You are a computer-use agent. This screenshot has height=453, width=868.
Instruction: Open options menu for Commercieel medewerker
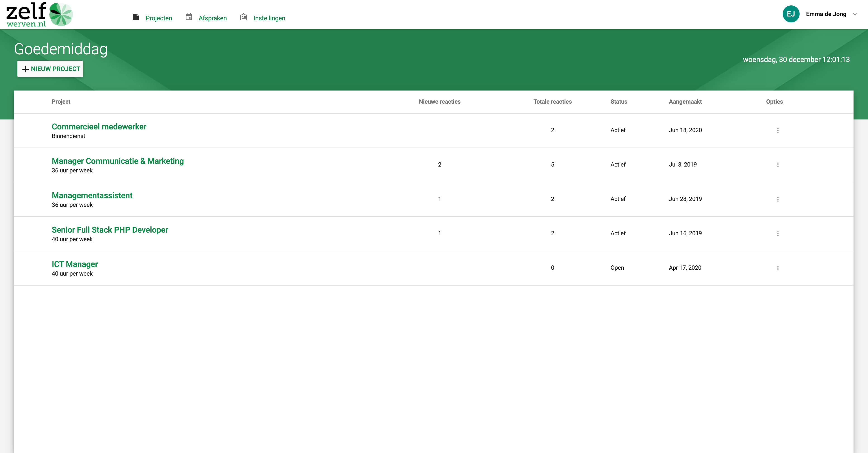coord(778,130)
